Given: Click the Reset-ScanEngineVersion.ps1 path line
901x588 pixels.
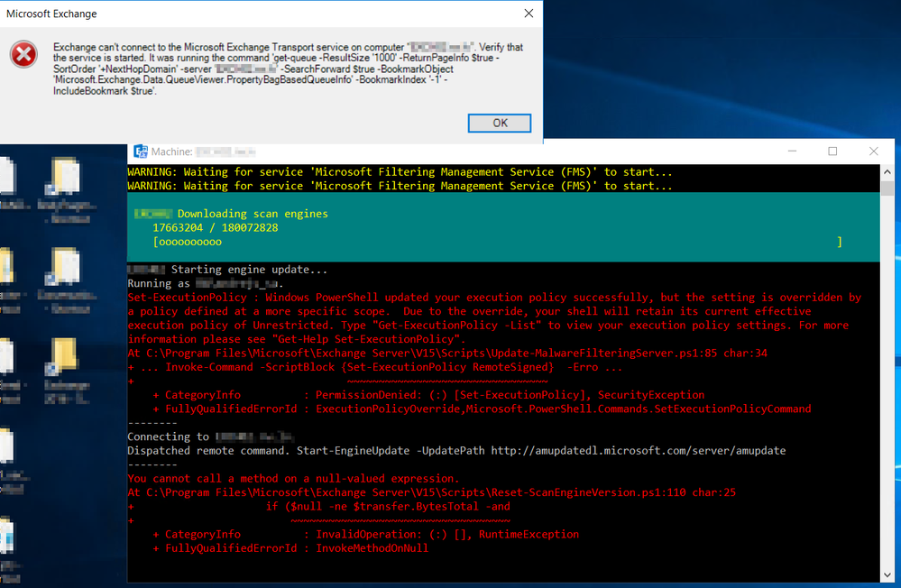Looking at the screenshot, I should [431, 492].
